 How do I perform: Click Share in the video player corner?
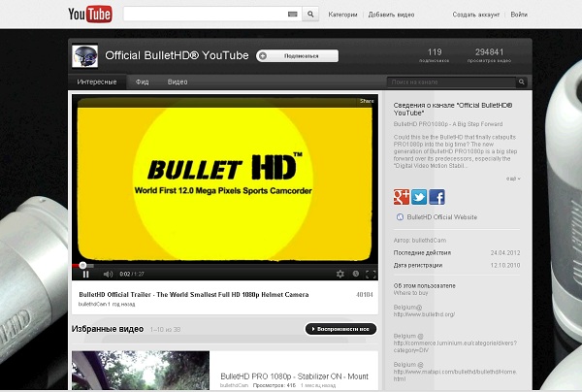367,101
